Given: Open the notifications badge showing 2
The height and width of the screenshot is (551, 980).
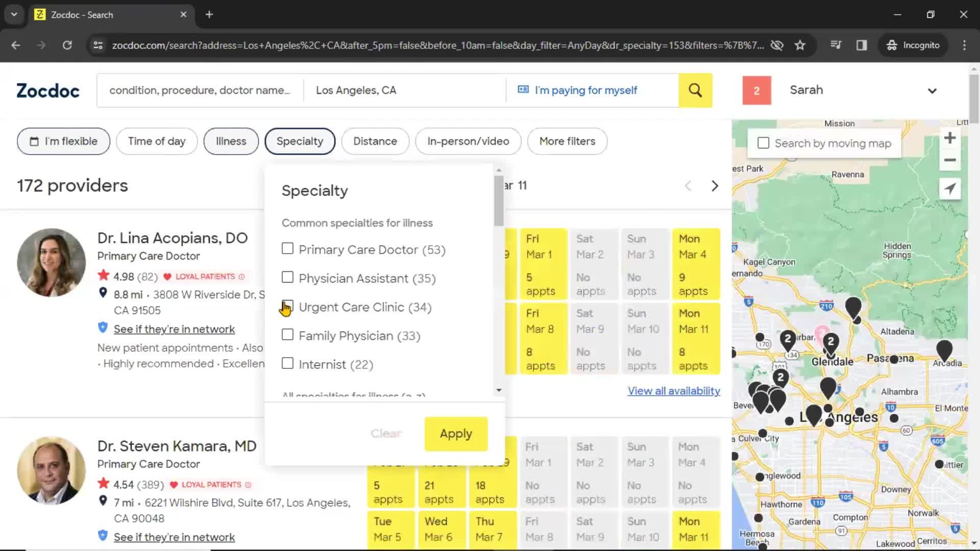Looking at the screenshot, I should [x=756, y=90].
